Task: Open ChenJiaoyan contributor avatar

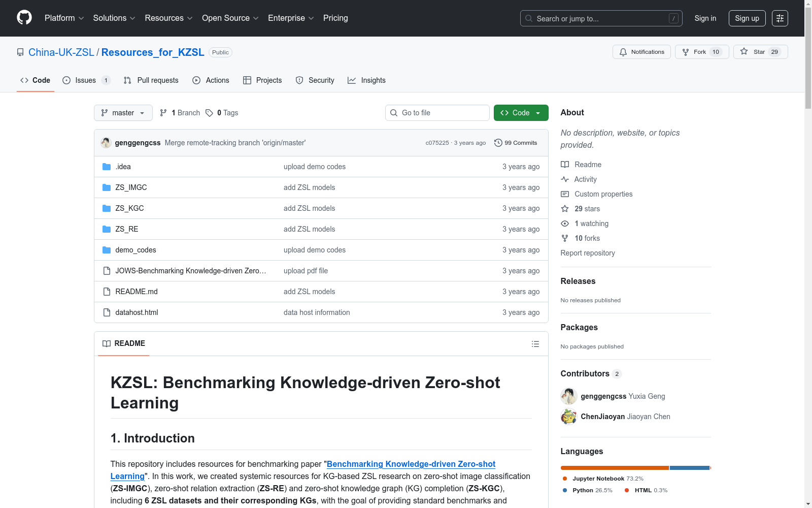Action: 569,417
